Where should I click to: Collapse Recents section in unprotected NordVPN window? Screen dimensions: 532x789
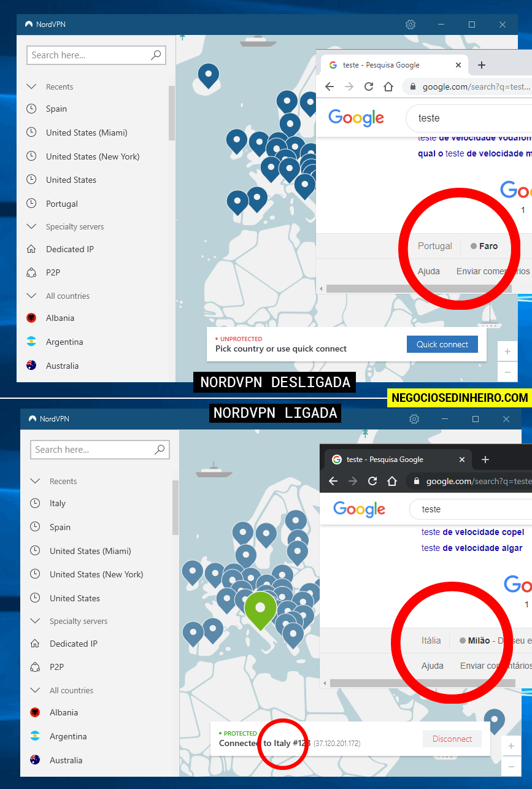tap(31, 87)
